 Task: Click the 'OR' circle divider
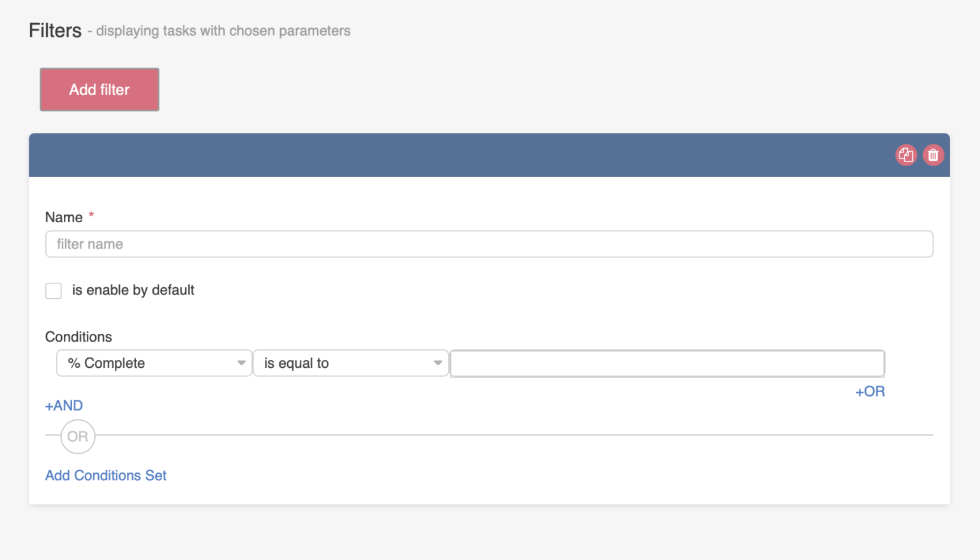[77, 436]
